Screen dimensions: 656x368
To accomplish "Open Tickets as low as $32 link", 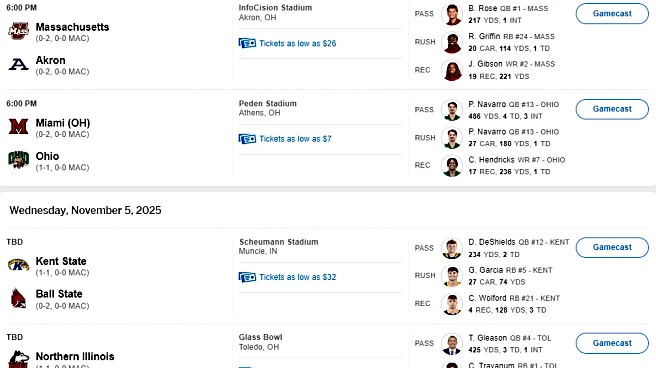I will pos(297,277).
